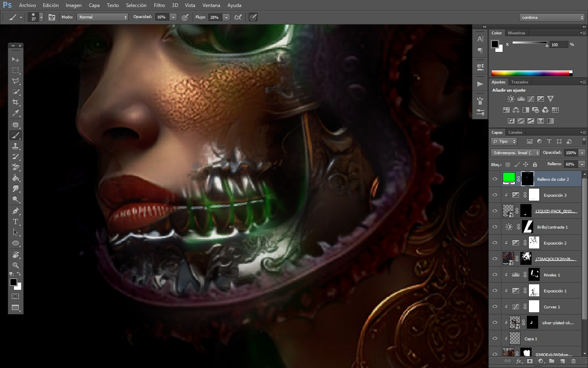Select the Hand tool
The height and width of the screenshot is (368, 588).
pyautogui.click(x=16, y=255)
